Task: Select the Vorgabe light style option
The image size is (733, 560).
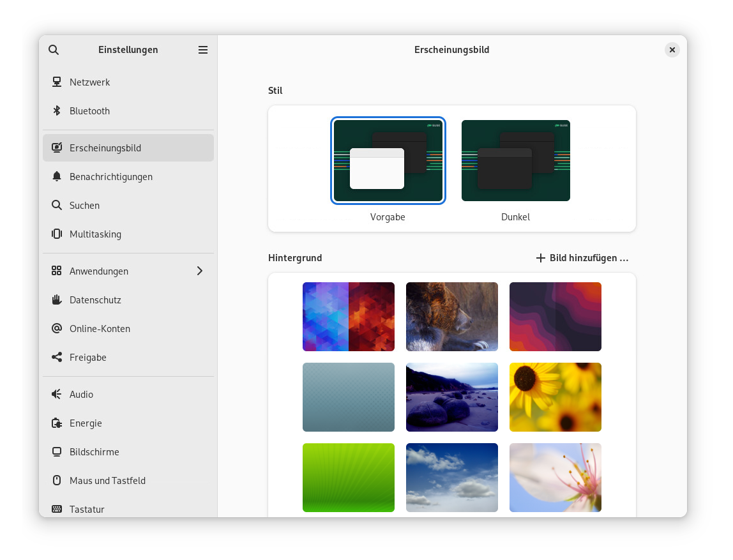Action: [x=388, y=161]
